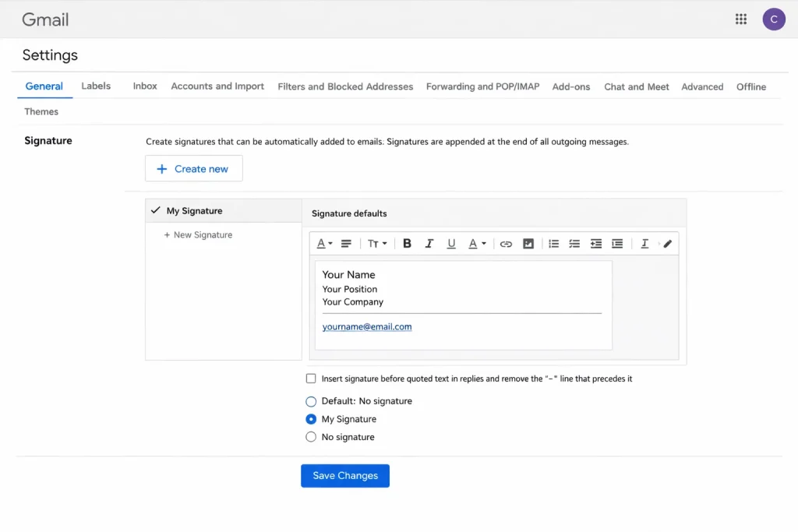798x532 pixels.
Task: Switch to the Labels tab
Action: (x=96, y=86)
